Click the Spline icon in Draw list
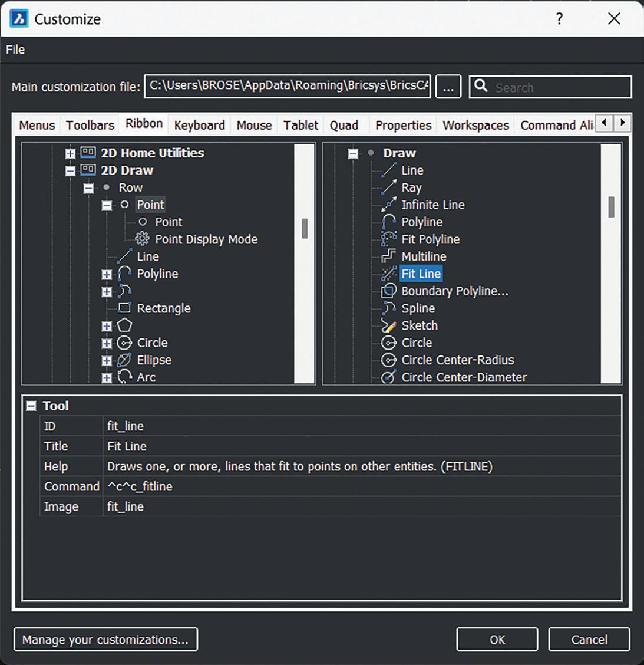The image size is (644, 665). pos(389,308)
